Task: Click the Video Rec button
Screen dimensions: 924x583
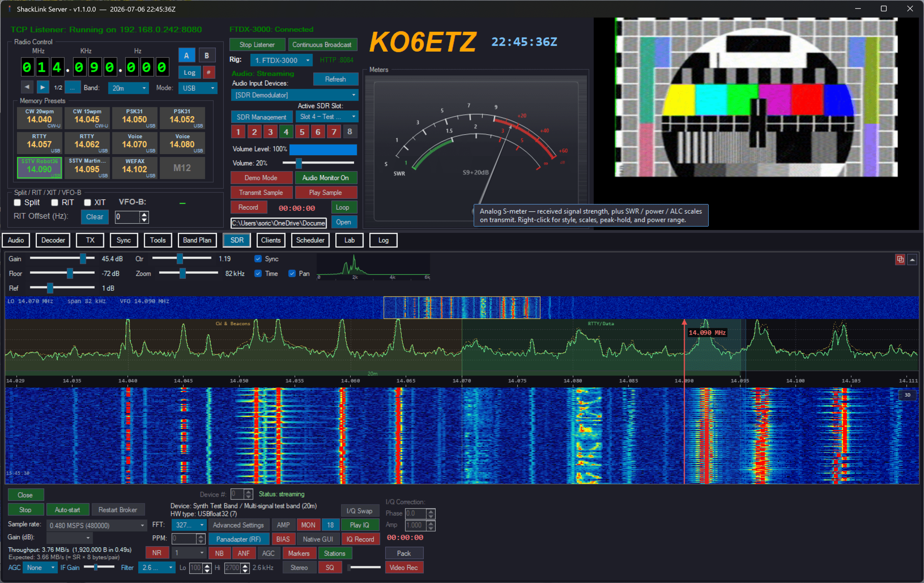Action: (x=404, y=567)
